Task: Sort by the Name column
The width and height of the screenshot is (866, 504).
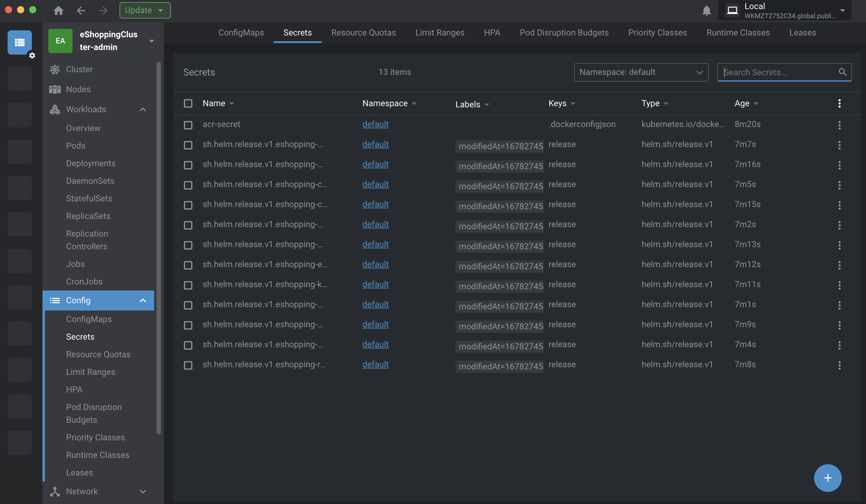Action: [218, 103]
